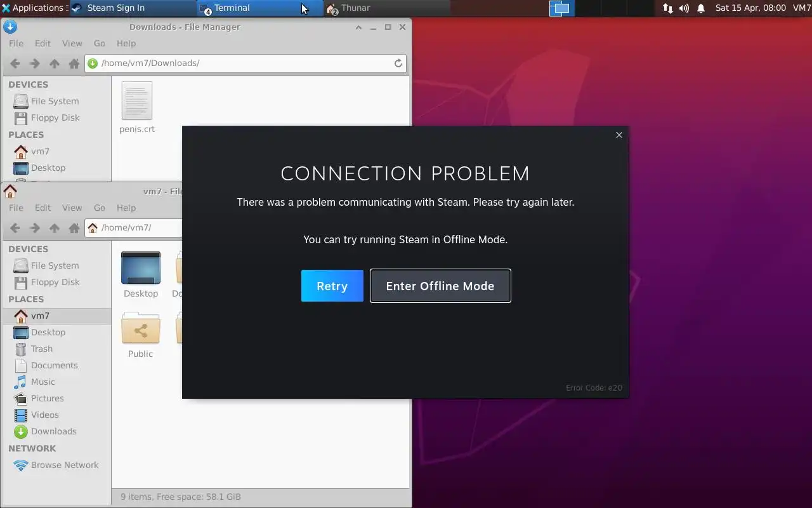Open Music in vm7 window sidebar
This screenshot has width=812, height=508.
click(43, 382)
